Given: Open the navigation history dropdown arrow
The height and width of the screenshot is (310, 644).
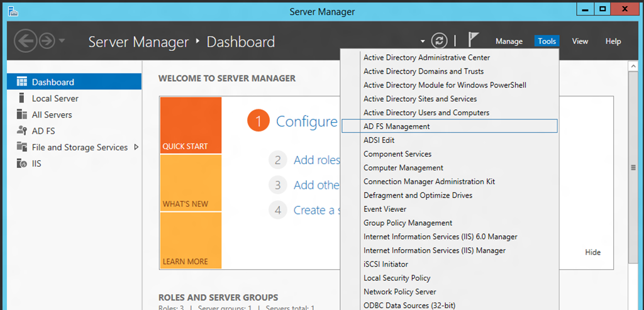Looking at the screenshot, I should coord(62,41).
